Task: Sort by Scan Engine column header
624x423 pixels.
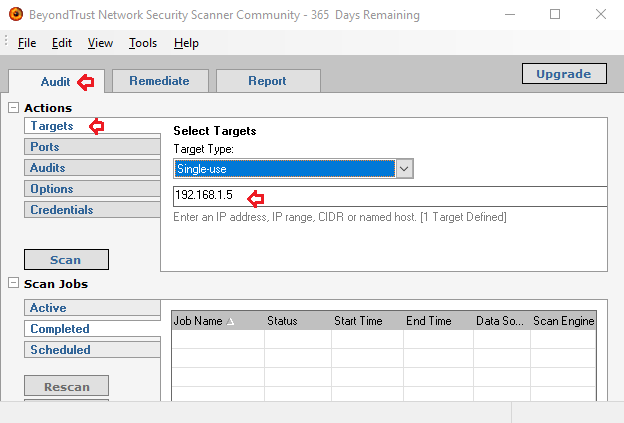Action: tap(563, 321)
